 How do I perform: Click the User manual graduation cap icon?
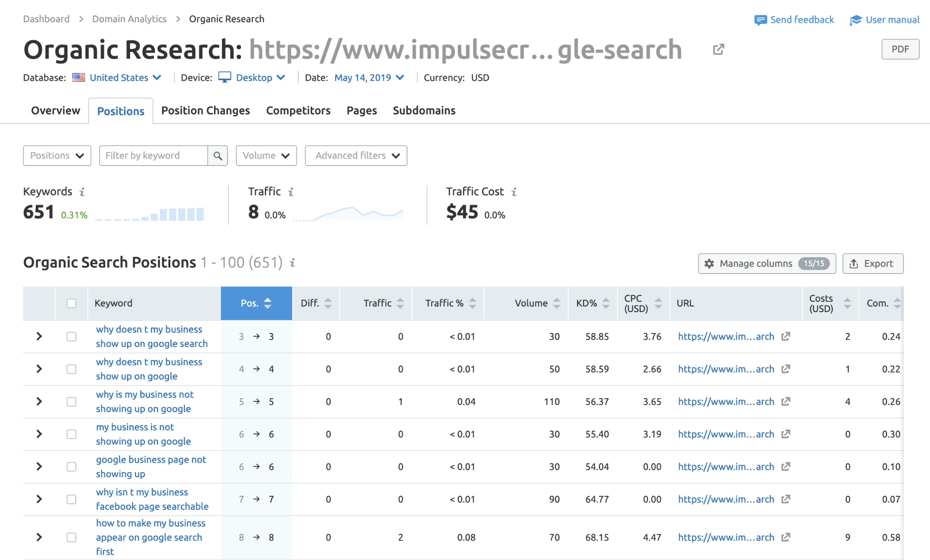tap(855, 20)
